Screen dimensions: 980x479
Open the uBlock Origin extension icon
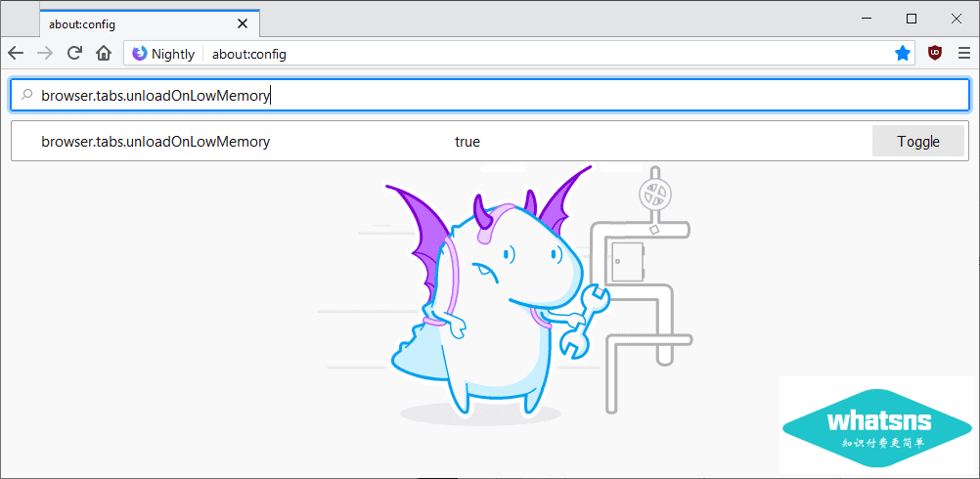935,54
